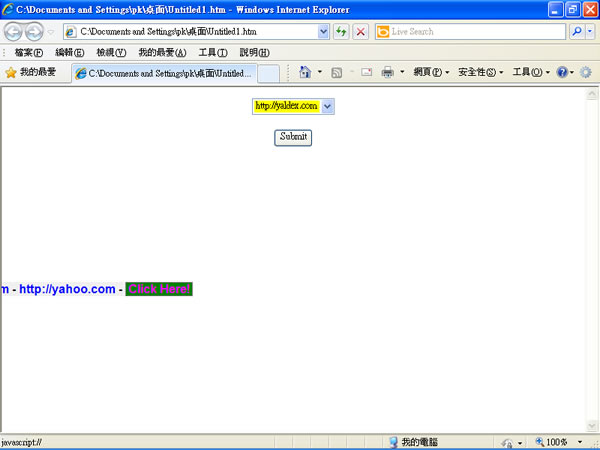The height and width of the screenshot is (450, 600).
Task: Open the 我的最愛(A) menu
Action: pyautogui.click(x=162, y=52)
